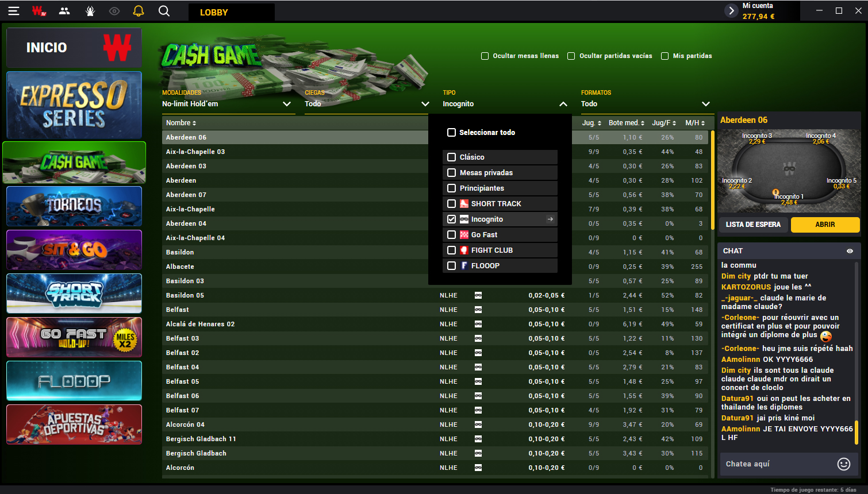Screen dimensions: 868x494
Task: Click the account balance 277,94 €
Action: [758, 17]
